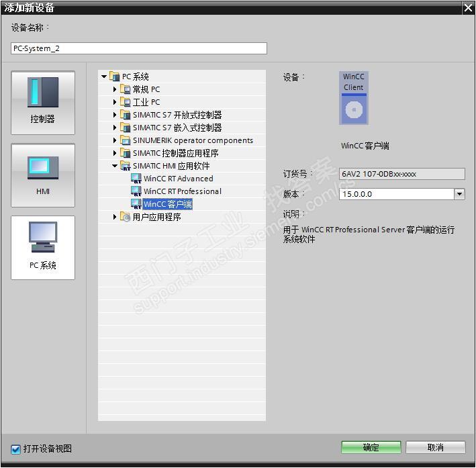Toggle the 打开设备视图 checkbox
This screenshot has width=476, height=468.
[x=15, y=449]
